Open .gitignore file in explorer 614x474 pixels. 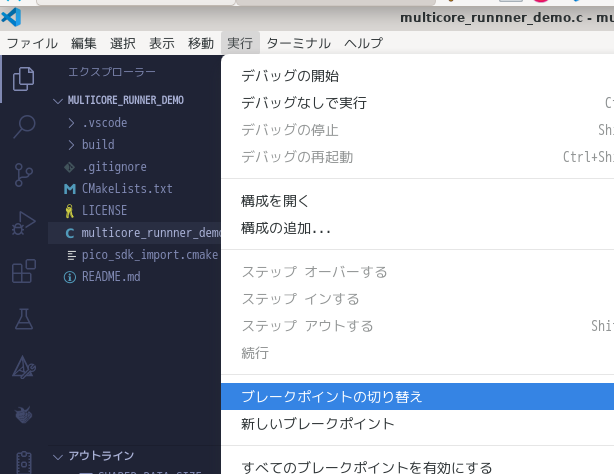[x=114, y=167]
